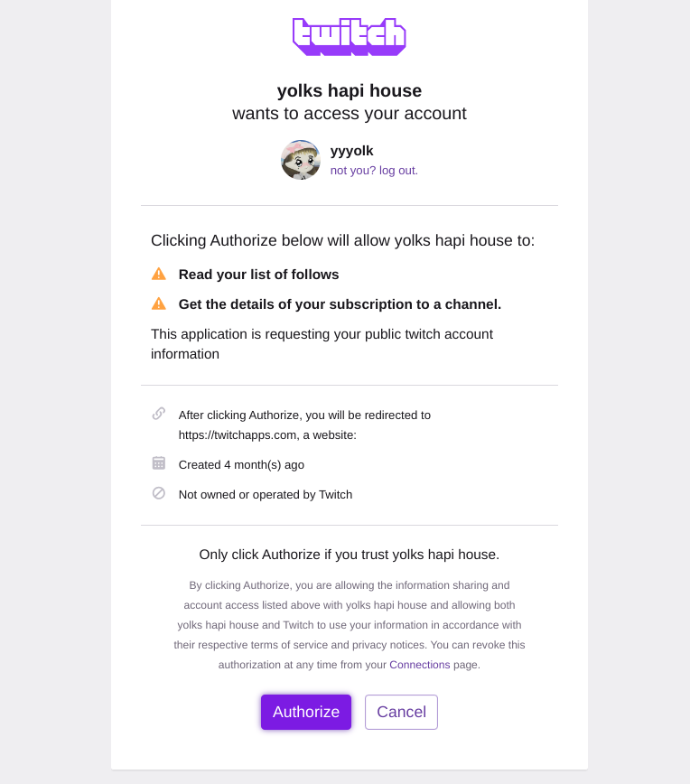Image resolution: width=690 pixels, height=784 pixels.
Task: Open the Connections page link
Action: pyautogui.click(x=420, y=665)
